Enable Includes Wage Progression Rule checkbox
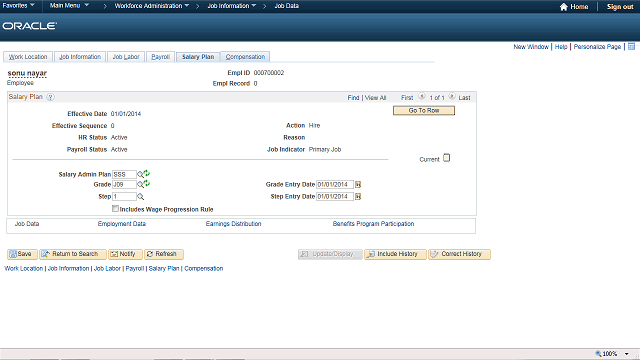This screenshot has height=360, width=640. (x=115, y=209)
